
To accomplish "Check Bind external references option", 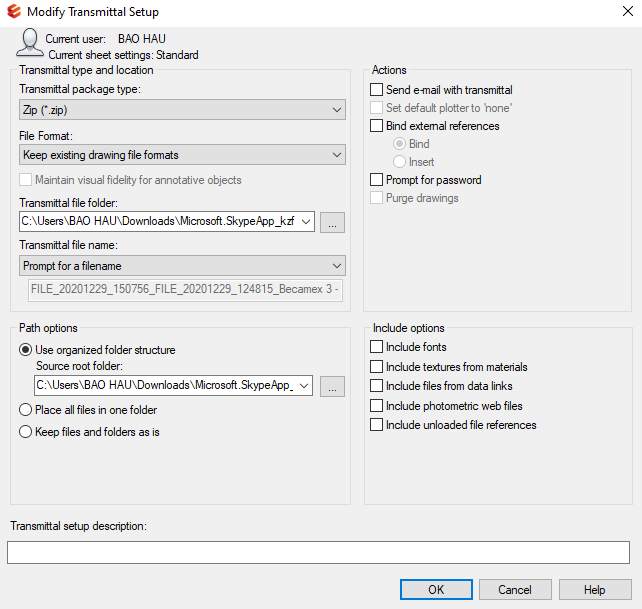I will tap(377, 126).
